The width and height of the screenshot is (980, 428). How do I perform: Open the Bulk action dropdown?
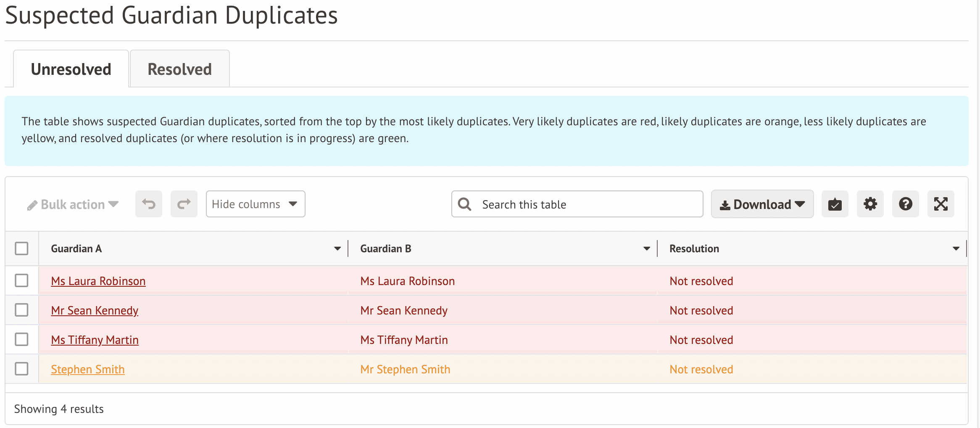click(73, 205)
